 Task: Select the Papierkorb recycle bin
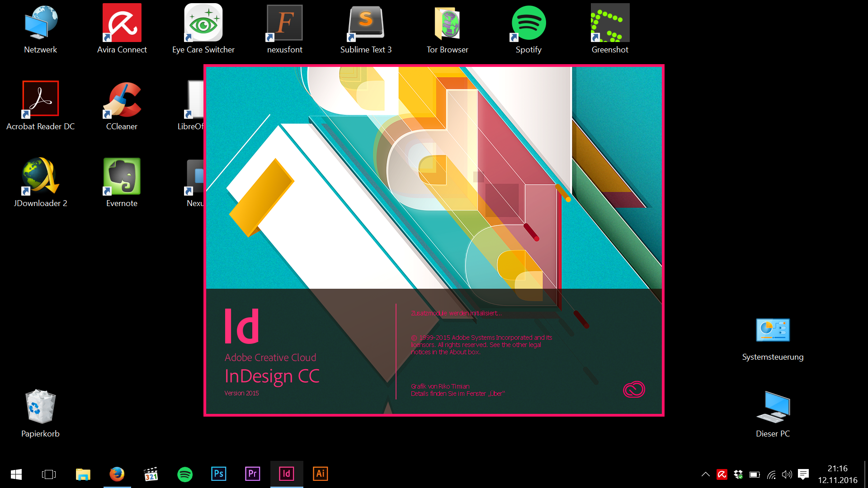40,406
